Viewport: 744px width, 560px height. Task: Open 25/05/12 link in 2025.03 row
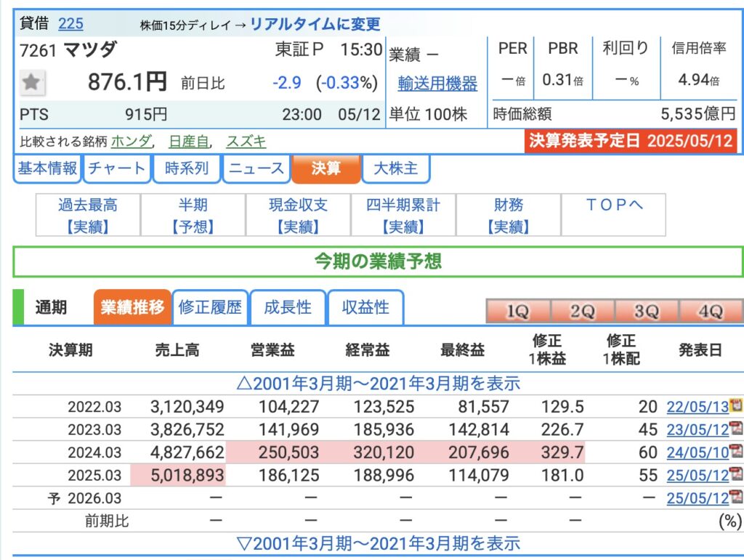697,475
